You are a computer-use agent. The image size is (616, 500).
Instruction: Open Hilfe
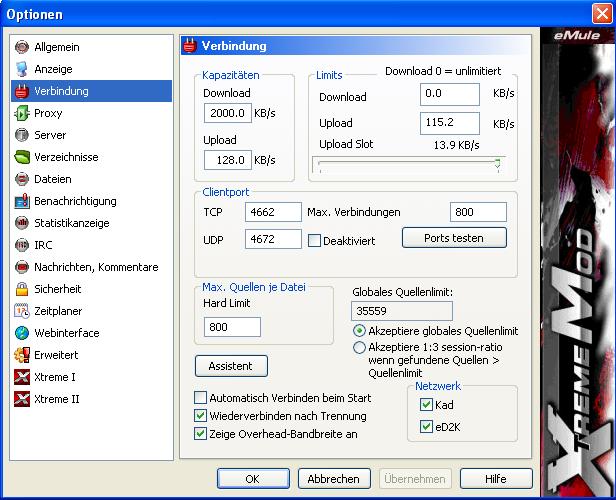click(x=496, y=479)
